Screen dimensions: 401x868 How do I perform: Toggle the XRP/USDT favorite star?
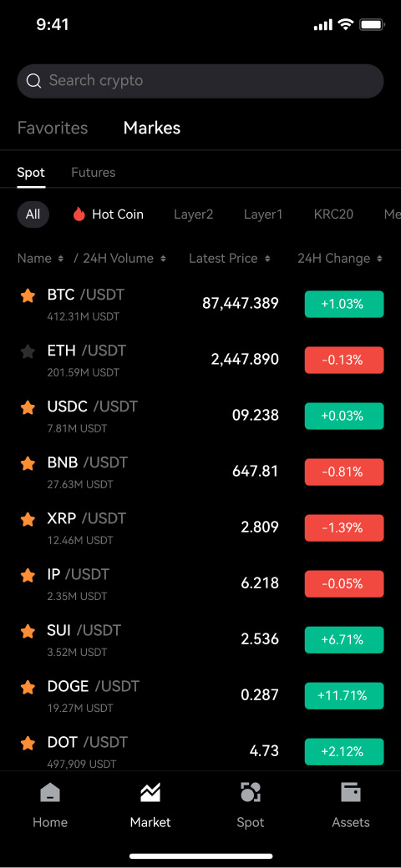tap(28, 519)
